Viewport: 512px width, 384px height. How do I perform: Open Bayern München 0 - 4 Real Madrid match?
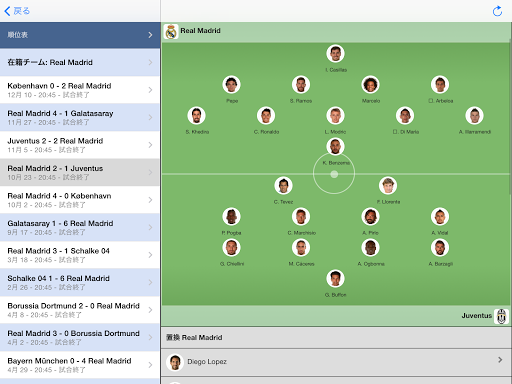click(x=80, y=365)
